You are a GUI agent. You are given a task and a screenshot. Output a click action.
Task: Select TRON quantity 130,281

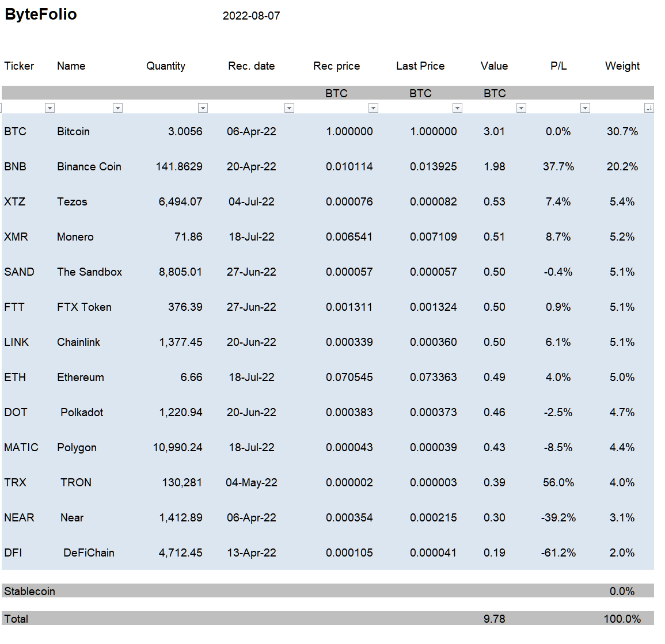point(182,482)
